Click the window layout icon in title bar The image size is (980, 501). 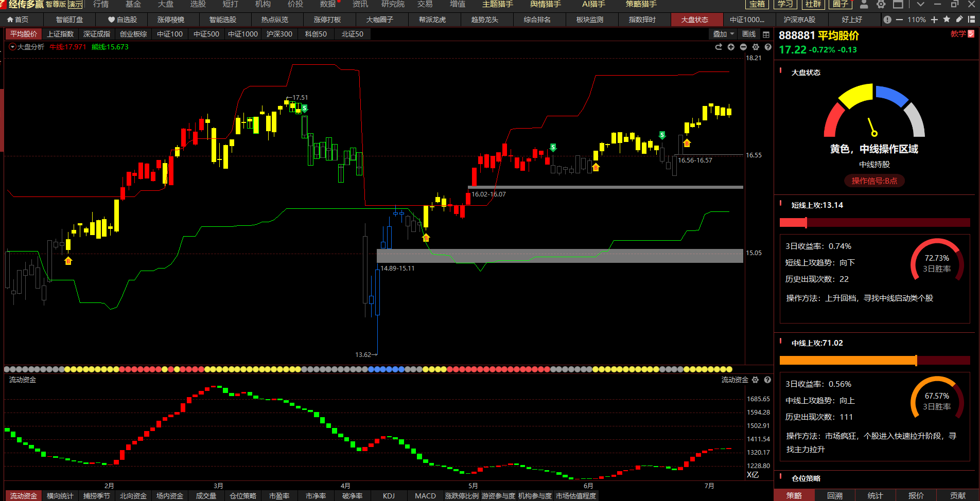[898, 4]
